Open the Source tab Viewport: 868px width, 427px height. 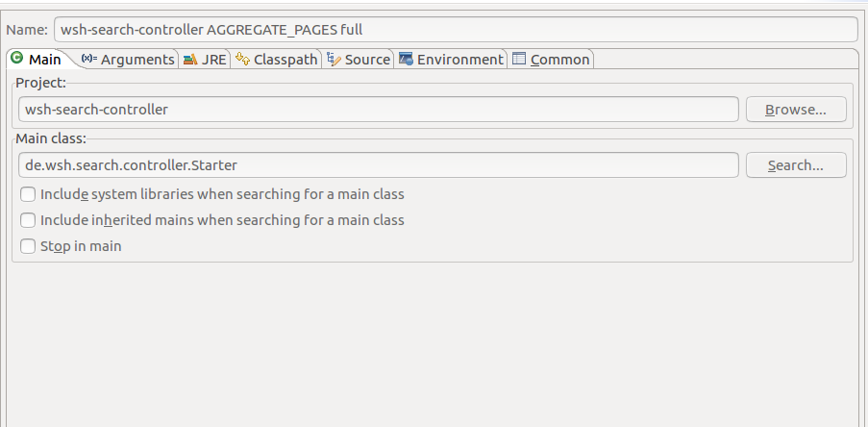[367, 60]
